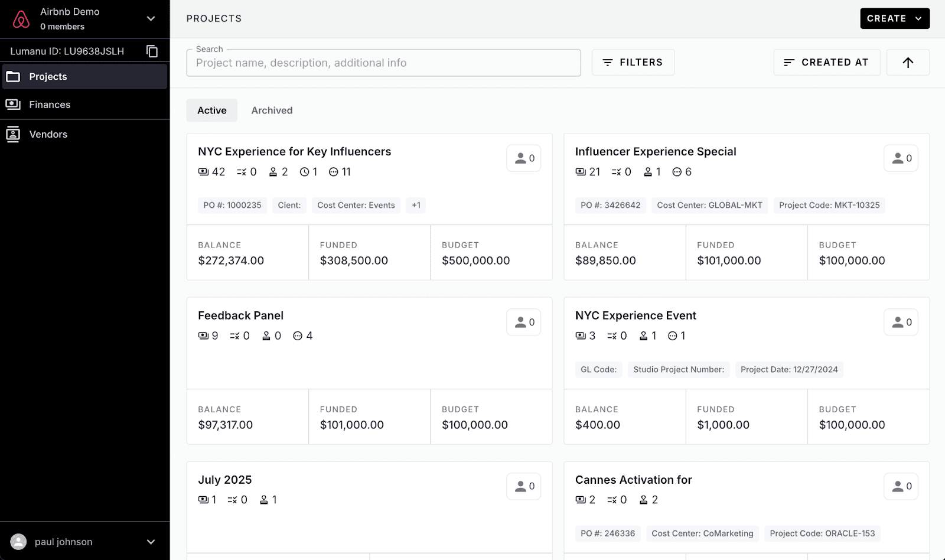Open Finances from the left sidebar icon

(13, 105)
